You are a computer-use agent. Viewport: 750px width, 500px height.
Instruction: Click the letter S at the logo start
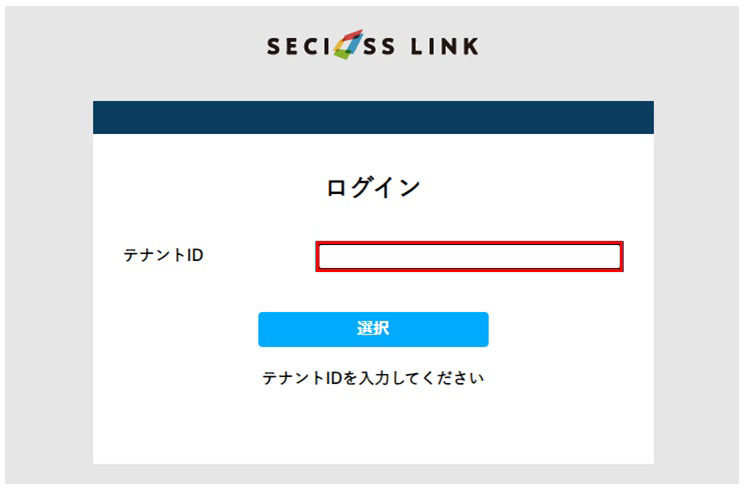click(274, 46)
